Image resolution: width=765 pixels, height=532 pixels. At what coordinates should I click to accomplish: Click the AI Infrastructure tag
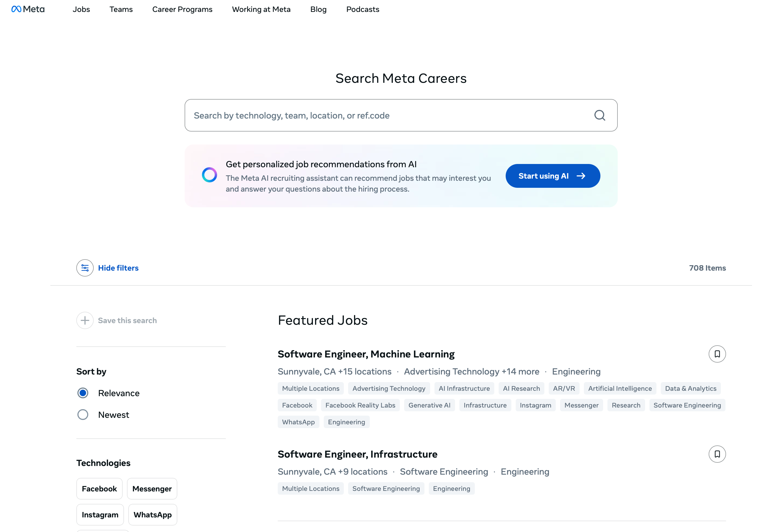[x=464, y=388]
